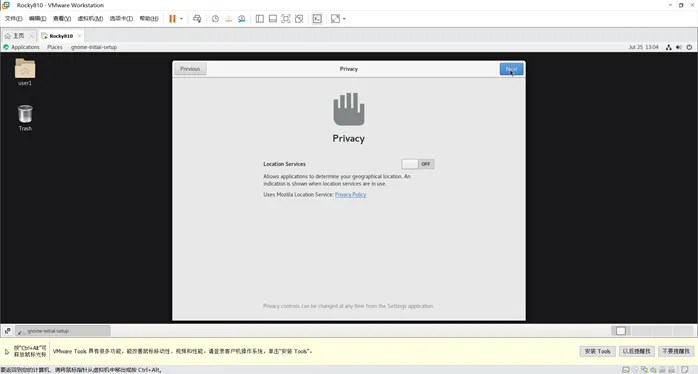698x374 pixels.
Task: Click the 安装 Tools button
Action: coord(597,351)
